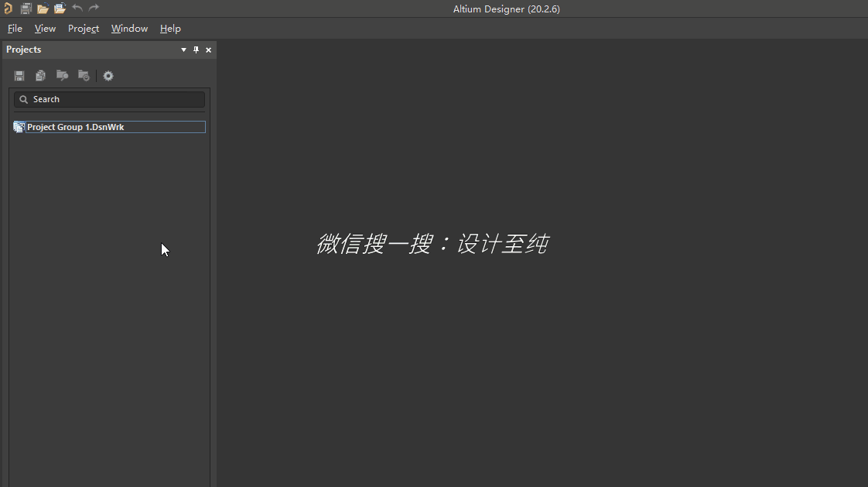Click the Projects panel compile documents icon
Viewport: 868px width, 487px height.
tap(40, 75)
